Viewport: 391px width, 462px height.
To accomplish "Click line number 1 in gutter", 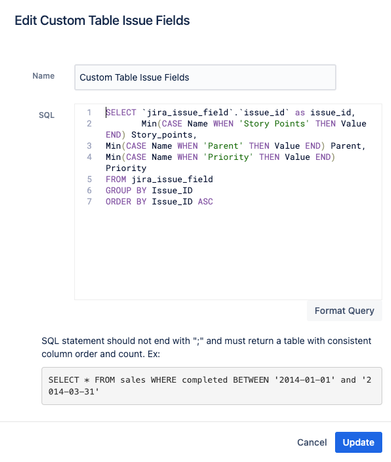I will pyautogui.click(x=89, y=113).
